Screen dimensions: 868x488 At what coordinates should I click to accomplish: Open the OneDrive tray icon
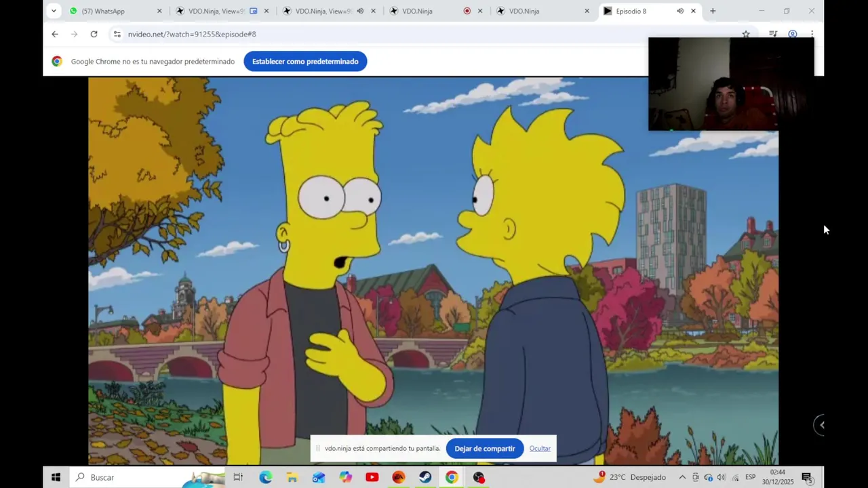pyautogui.click(x=709, y=477)
